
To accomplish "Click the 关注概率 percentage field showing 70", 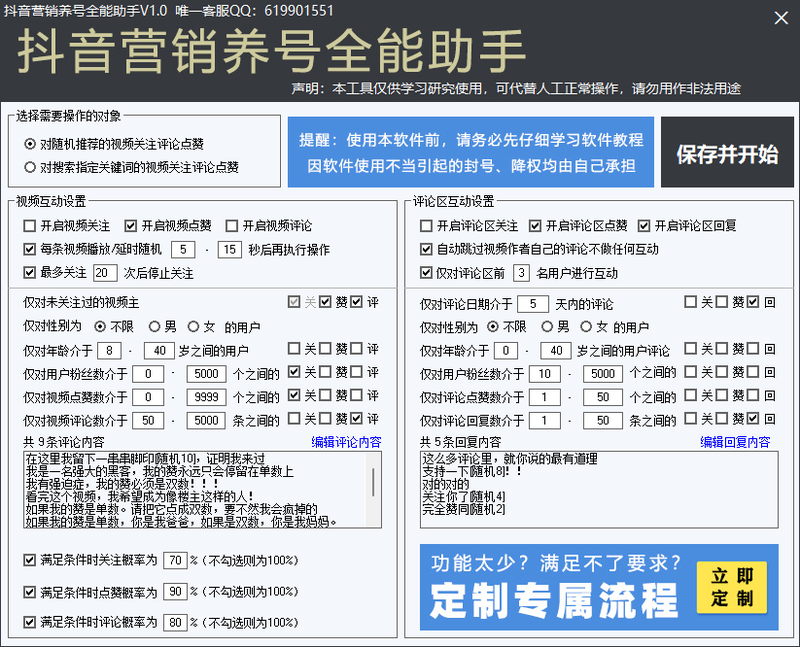I will point(176,560).
